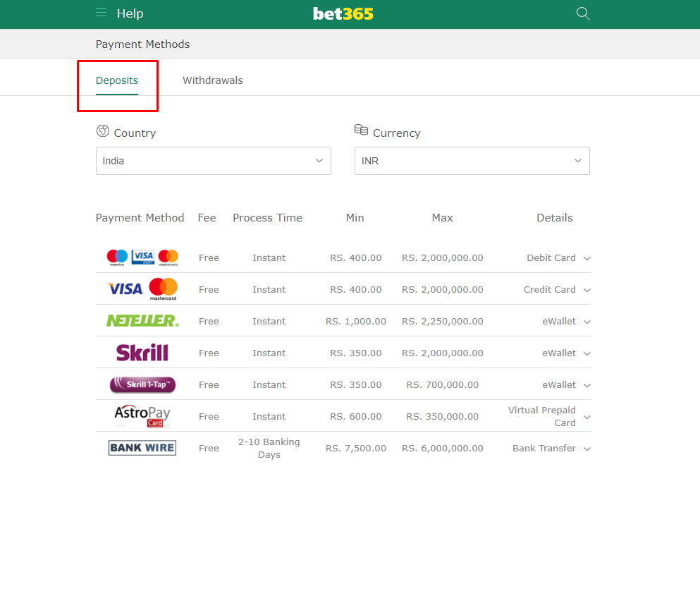This screenshot has height=596, width=700.
Task: Click the Maestro Visa Mastercard debit logos
Action: point(142,257)
